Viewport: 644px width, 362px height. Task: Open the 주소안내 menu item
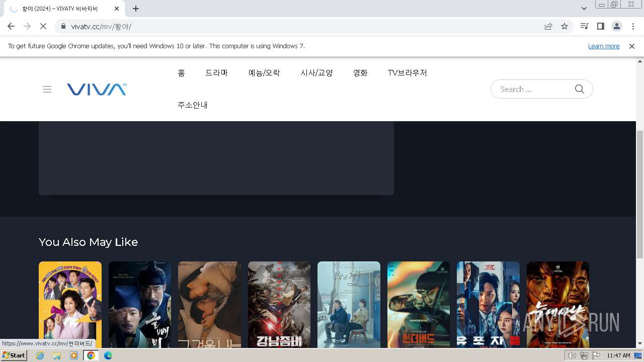tap(193, 105)
